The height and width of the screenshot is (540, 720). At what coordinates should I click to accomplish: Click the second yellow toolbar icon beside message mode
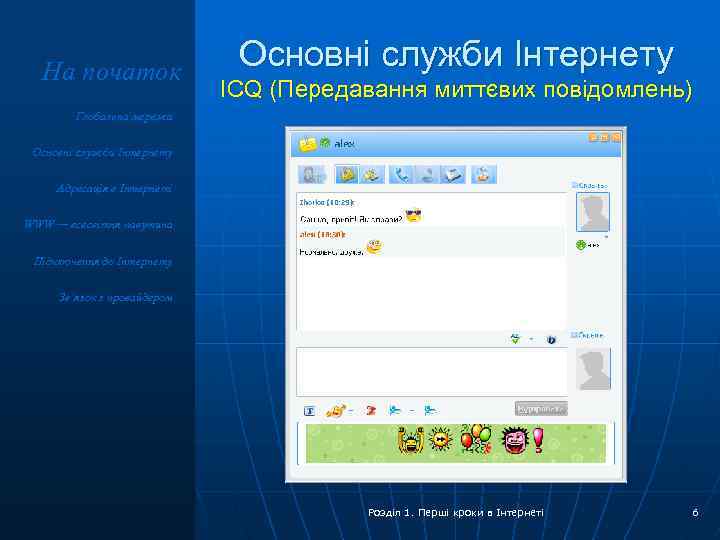pos(372,174)
